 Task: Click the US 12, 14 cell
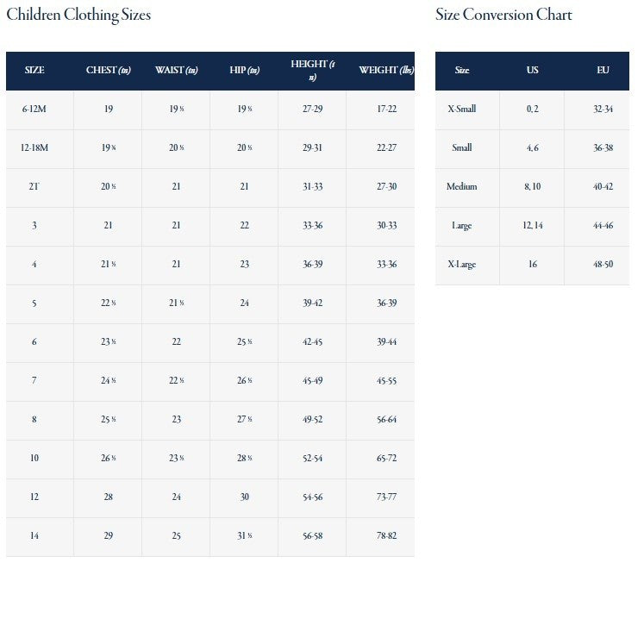[532, 226]
